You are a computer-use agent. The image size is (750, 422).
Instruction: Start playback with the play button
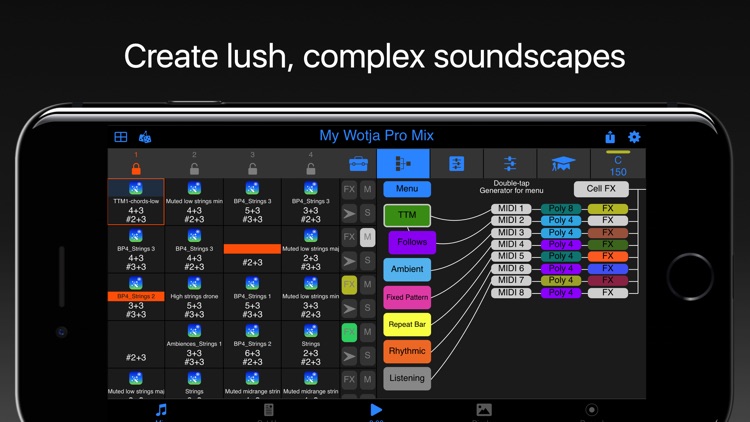(376, 411)
